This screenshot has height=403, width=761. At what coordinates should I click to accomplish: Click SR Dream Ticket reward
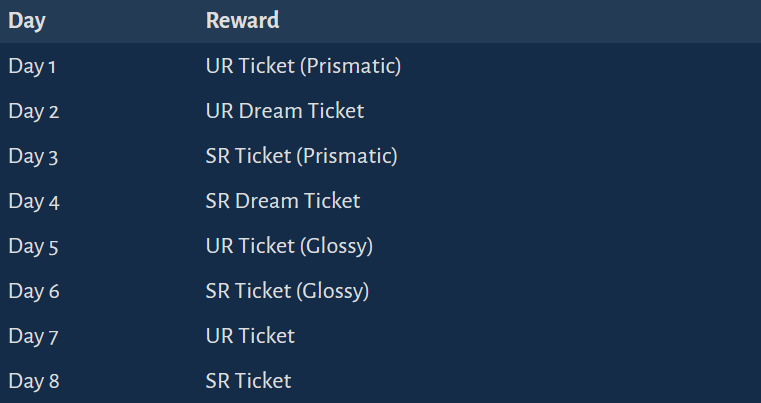pyautogui.click(x=283, y=201)
